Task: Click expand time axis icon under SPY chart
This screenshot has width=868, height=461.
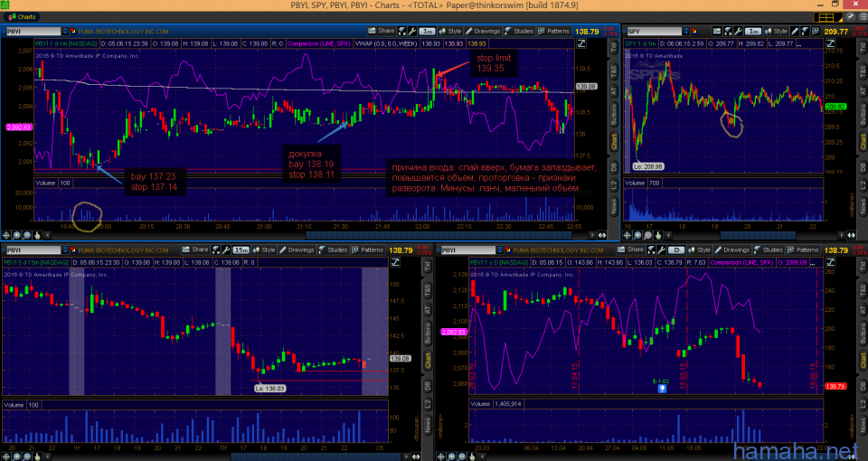Action: coord(852,235)
